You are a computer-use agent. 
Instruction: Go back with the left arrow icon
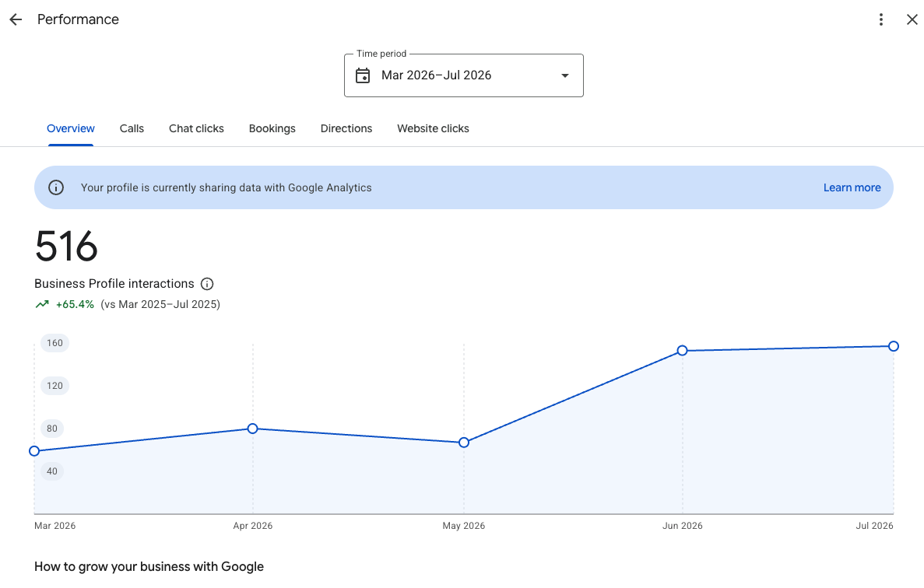[x=16, y=19]
